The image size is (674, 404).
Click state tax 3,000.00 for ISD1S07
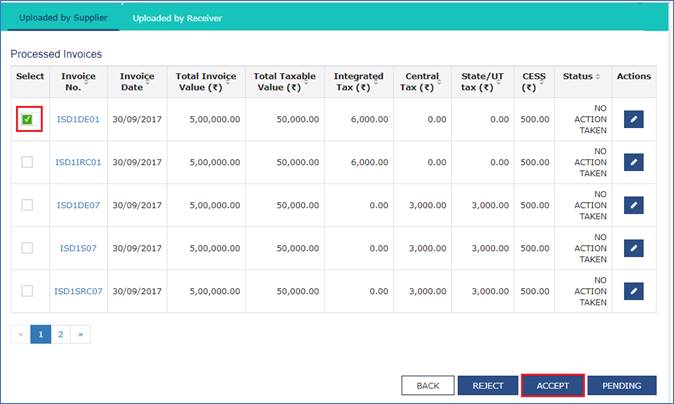coord(490,248)
